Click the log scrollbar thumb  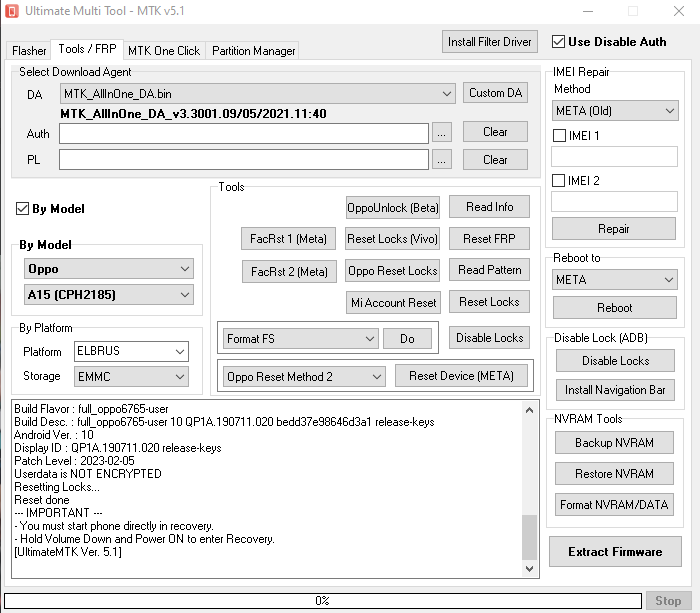(x=529, y=538)
